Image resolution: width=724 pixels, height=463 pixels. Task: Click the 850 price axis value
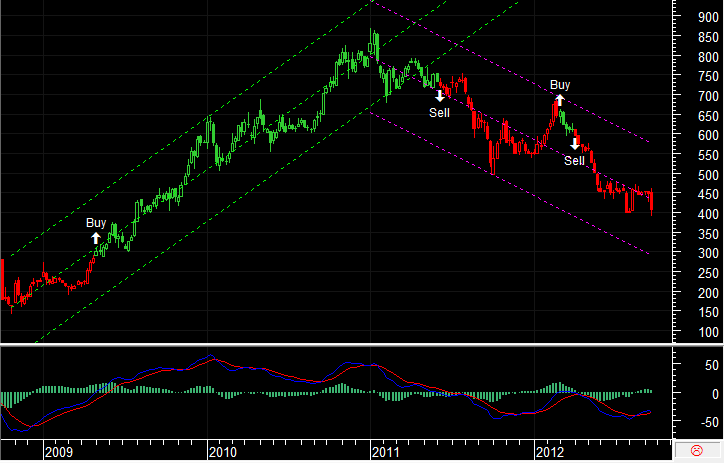708,37
